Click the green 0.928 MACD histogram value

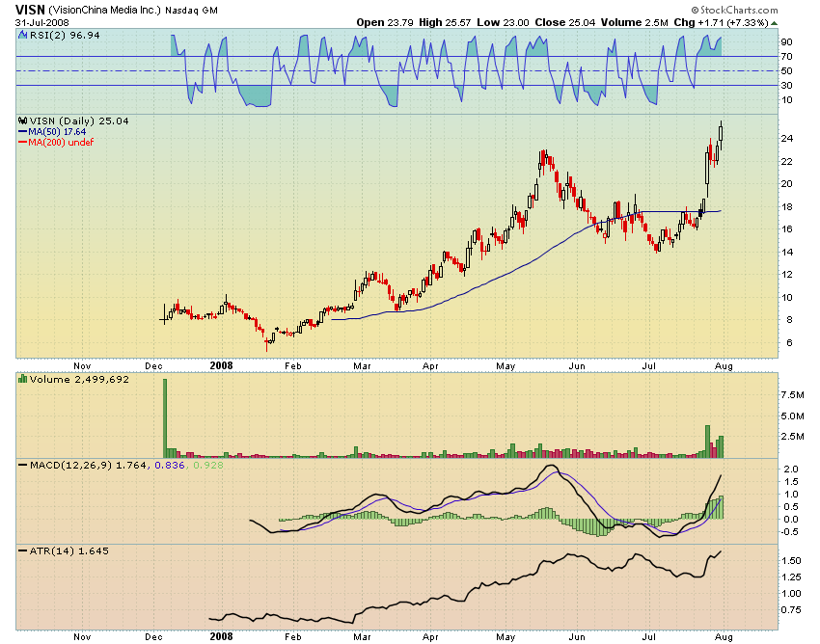pos(208,465)
